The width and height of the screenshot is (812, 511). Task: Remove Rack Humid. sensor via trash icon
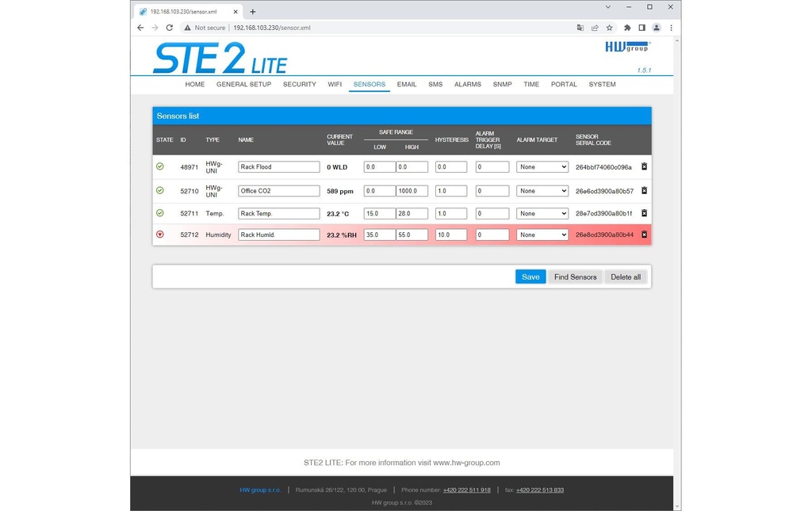(x=644, y=235)
